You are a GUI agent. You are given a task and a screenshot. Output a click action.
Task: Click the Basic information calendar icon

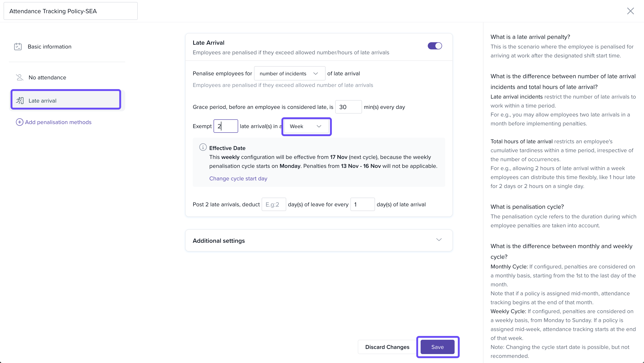point(18,47)
